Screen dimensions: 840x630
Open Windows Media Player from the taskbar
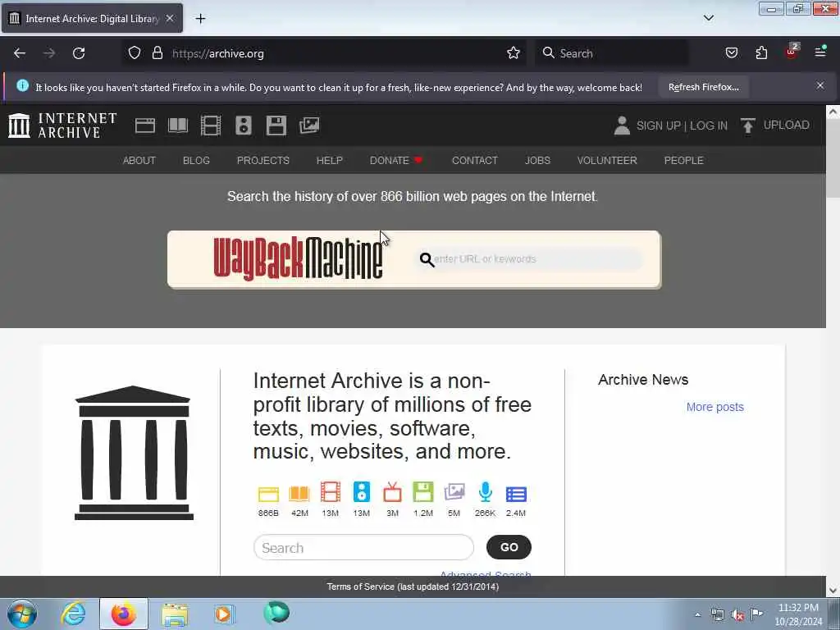tap(224, 614)
